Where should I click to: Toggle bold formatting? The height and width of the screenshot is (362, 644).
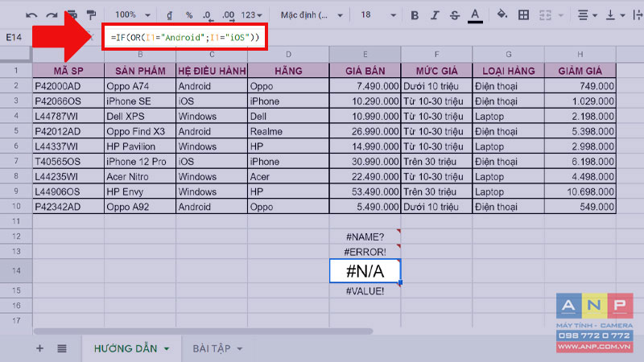[x=415, y=15]
